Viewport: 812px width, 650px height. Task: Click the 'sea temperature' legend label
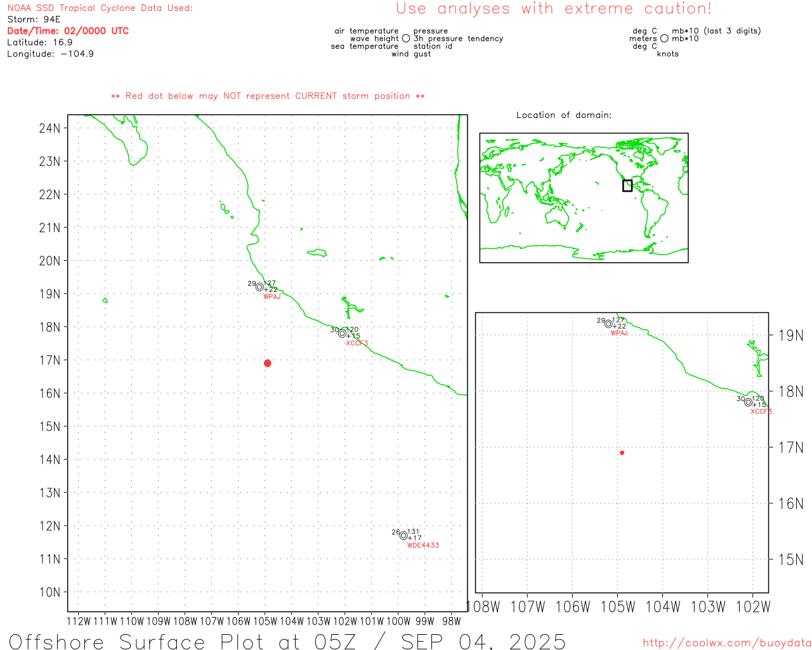pyautogui.click(x=365, y=46)
